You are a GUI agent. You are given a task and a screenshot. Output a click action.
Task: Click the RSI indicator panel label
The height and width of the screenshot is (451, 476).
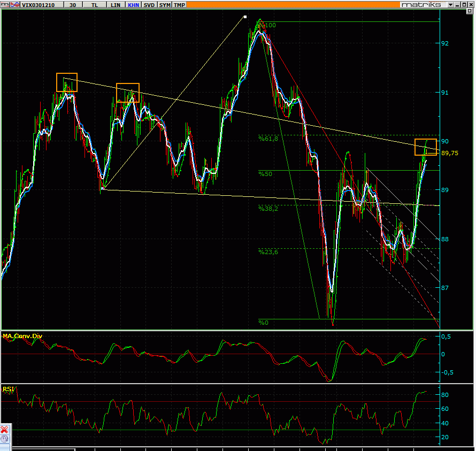tap(8, 389)
